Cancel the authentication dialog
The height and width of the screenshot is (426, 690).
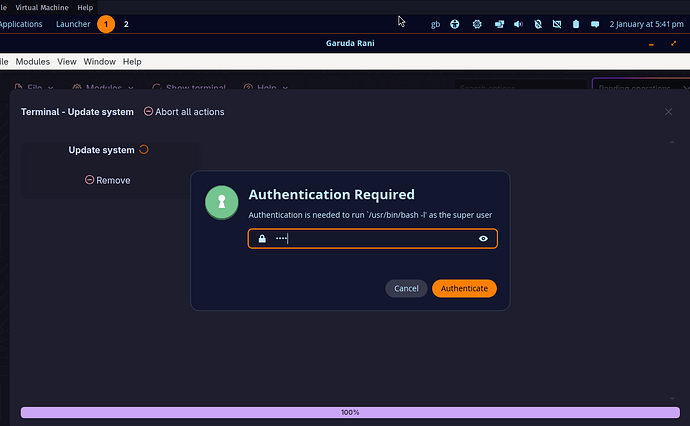tap(406, 288)
